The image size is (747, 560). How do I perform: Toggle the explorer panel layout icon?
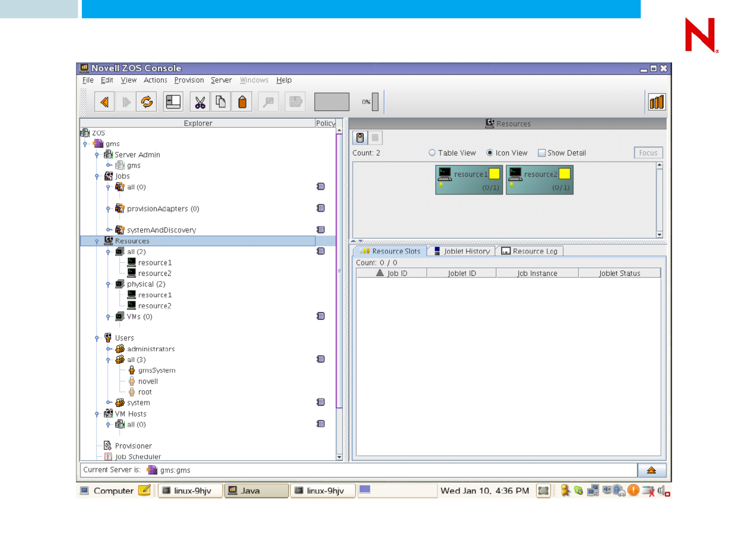173,102
